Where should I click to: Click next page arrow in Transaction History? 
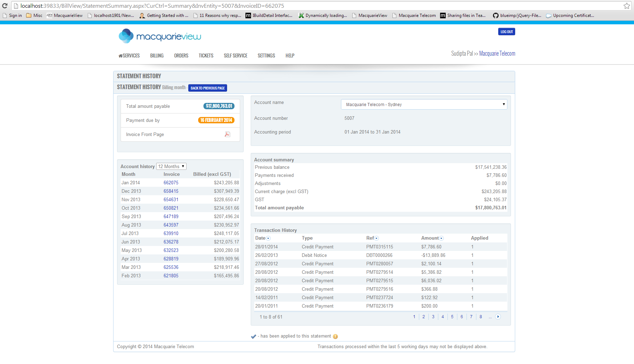(498, 317)
